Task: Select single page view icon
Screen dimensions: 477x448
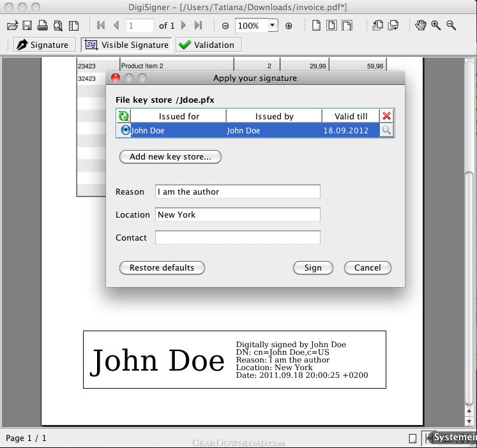Action: tap(316, 26)
